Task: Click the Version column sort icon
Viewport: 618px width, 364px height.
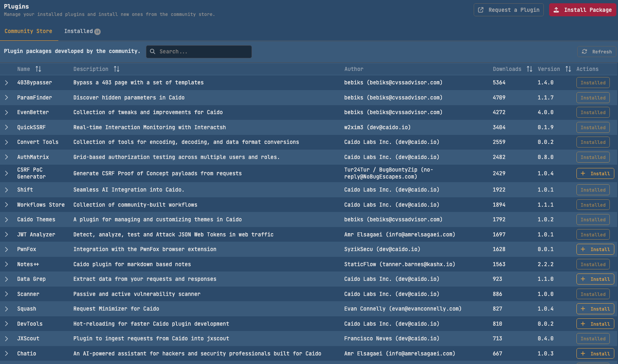Action: [568, 69]
